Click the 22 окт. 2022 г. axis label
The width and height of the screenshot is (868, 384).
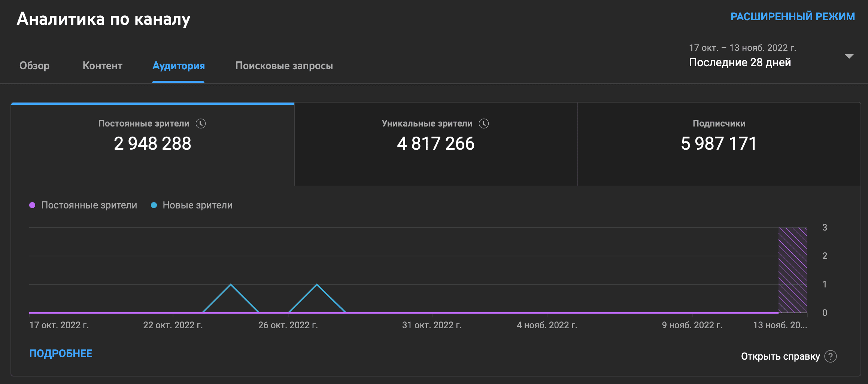173,325
